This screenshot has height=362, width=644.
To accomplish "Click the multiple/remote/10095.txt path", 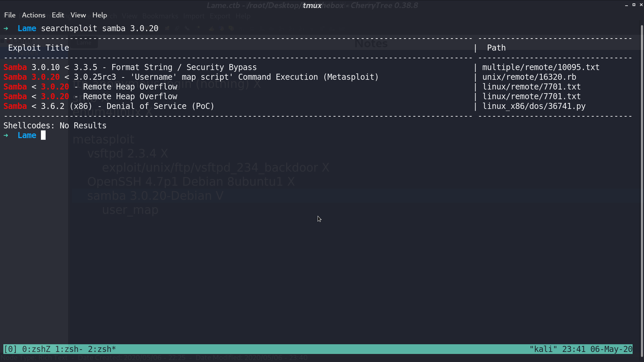I will tap(541, 67).
